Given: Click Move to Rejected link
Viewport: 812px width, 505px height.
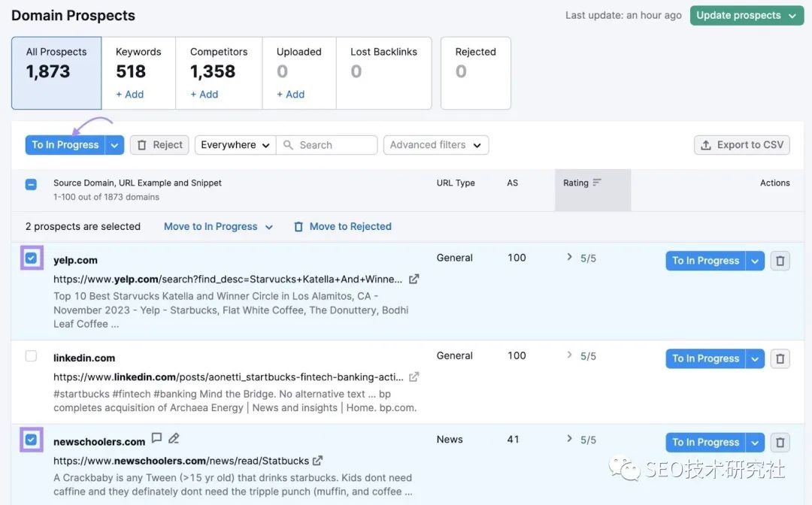Looking at the screenshot, I should pos(343,227).
